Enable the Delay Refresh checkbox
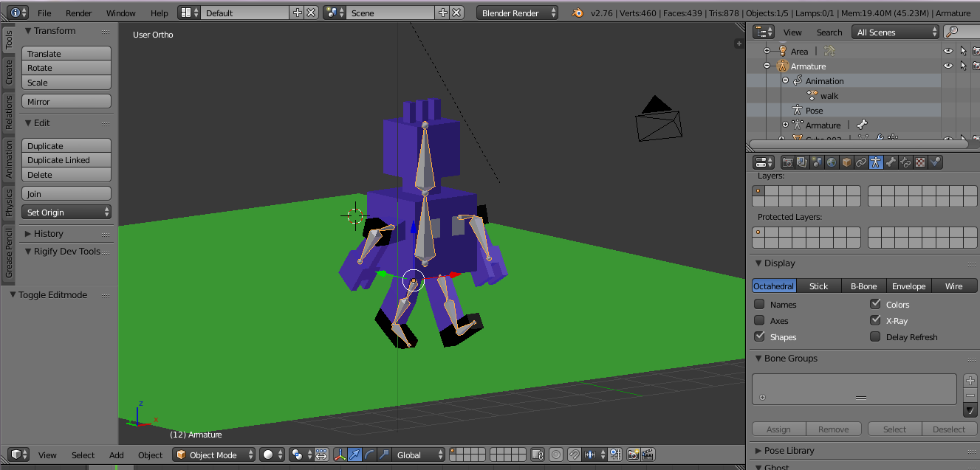980x470 pixels. pos(875,336)
